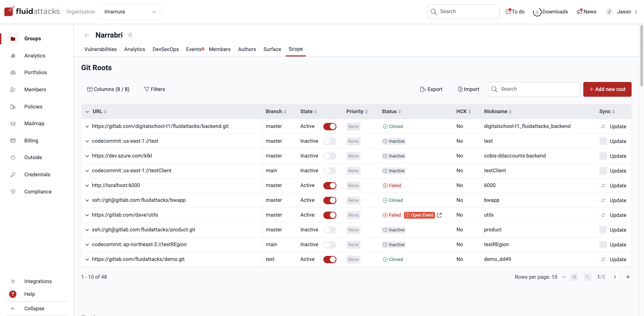Expand the utils root row details
The width and height of the screenshot is (644, 316).
87,215
